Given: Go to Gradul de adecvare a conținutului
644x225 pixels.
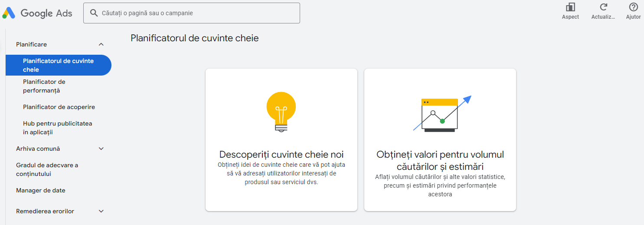Looking at the screenshot, I should click(47, 169).
